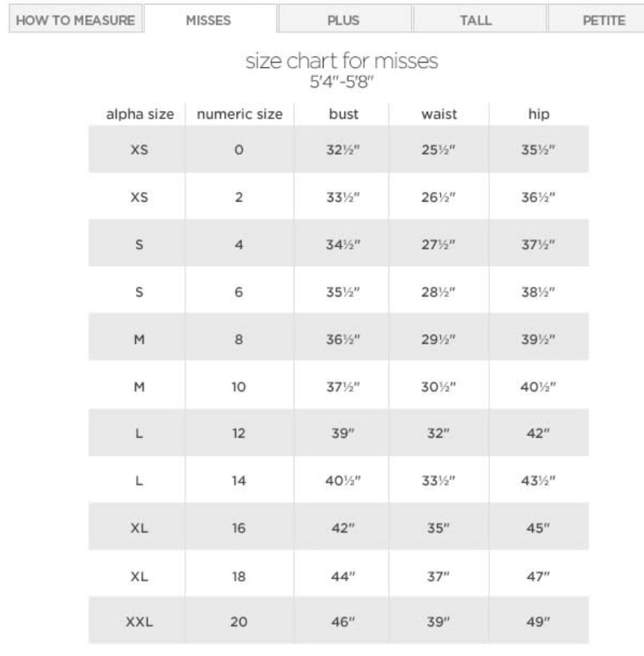644x656 pixels.
Task: Switch to the Petite tab
Action: (x=603, y=20)
